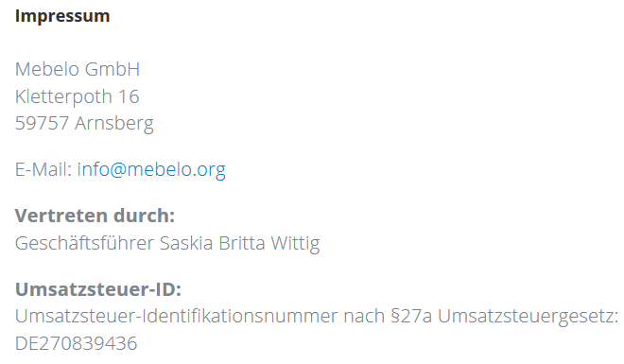The width and height of the screenshot is (624, 364).
Task: Click the surname Wittig
Action: point(295,244)
